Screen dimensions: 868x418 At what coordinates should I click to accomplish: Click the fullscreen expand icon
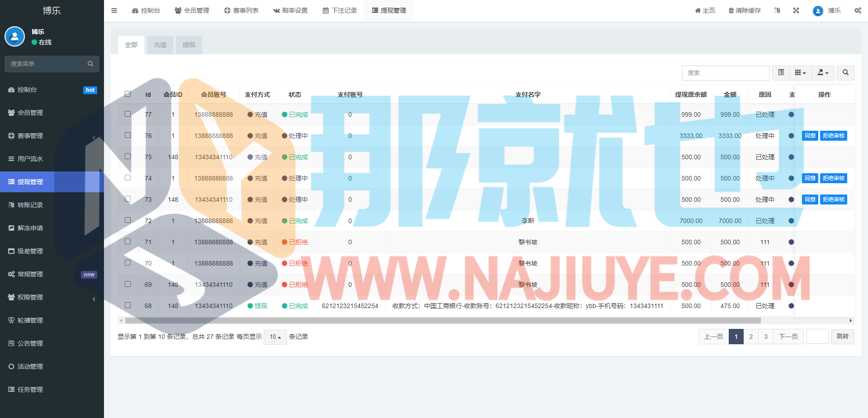tap(796, 10)
